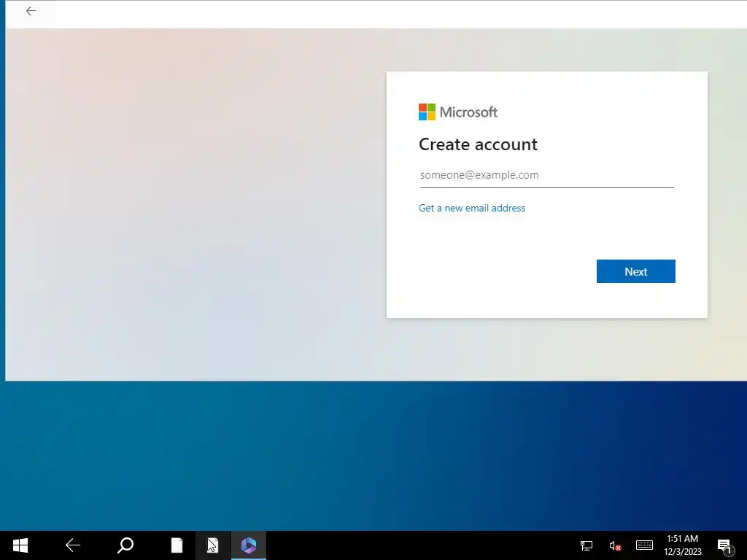The width and height of the screenshot is (747, 560).
Task: Open the second document taskbar icon
Action: pos(212,545)
